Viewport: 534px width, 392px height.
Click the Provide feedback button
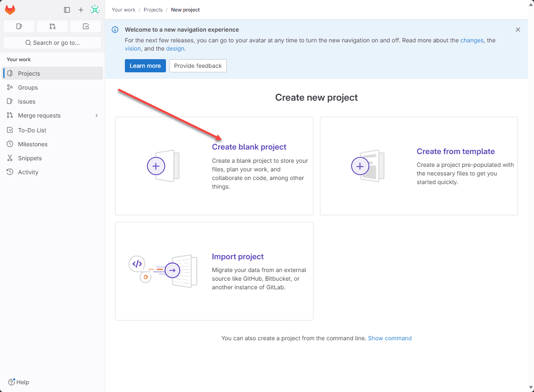(198, 66)
